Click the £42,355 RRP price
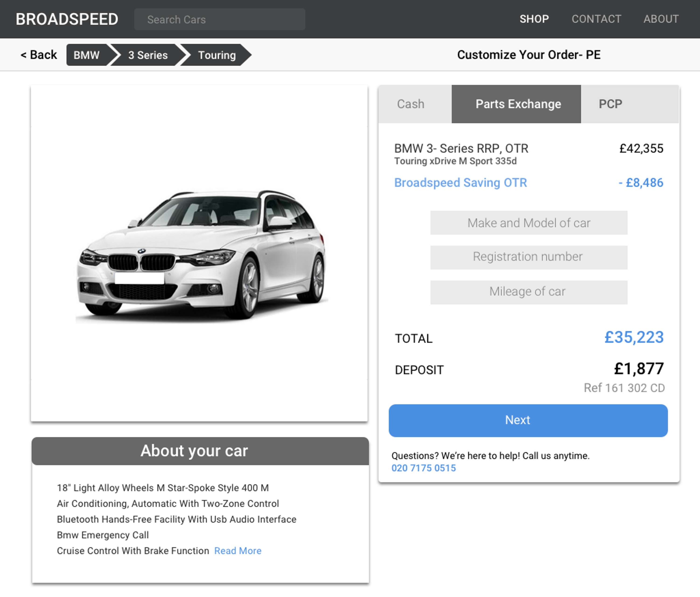 [x=641, y=149]
